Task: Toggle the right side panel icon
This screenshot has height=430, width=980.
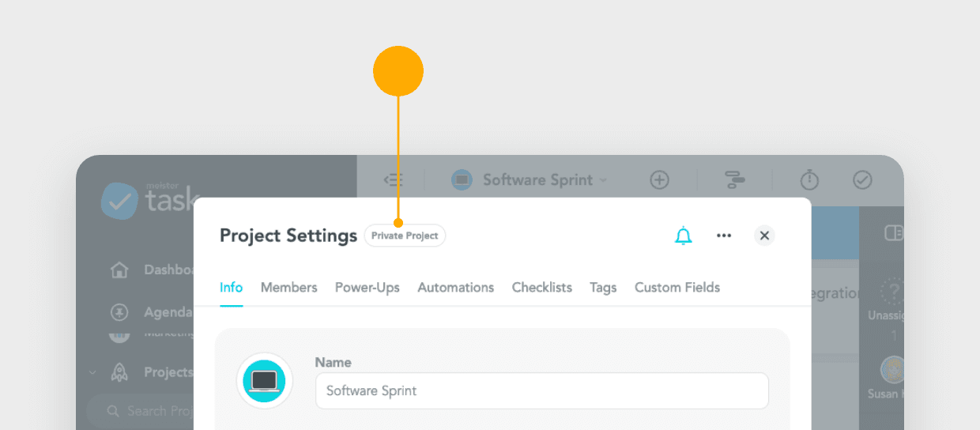Action: pyautogui.click(x=893, y=232)
